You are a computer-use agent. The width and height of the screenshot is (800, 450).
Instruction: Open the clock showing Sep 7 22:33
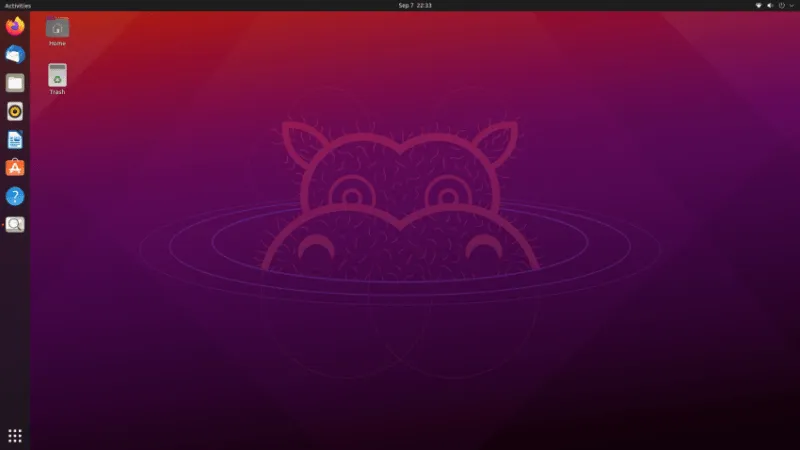tap(415, 6)
